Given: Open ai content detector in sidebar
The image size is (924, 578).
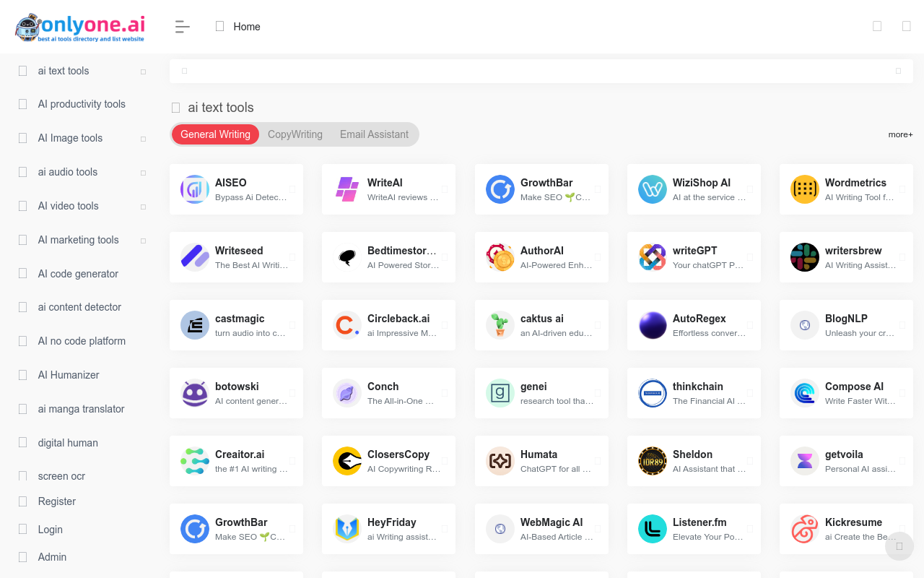Looking at the screenshot, I should point(79,307).
